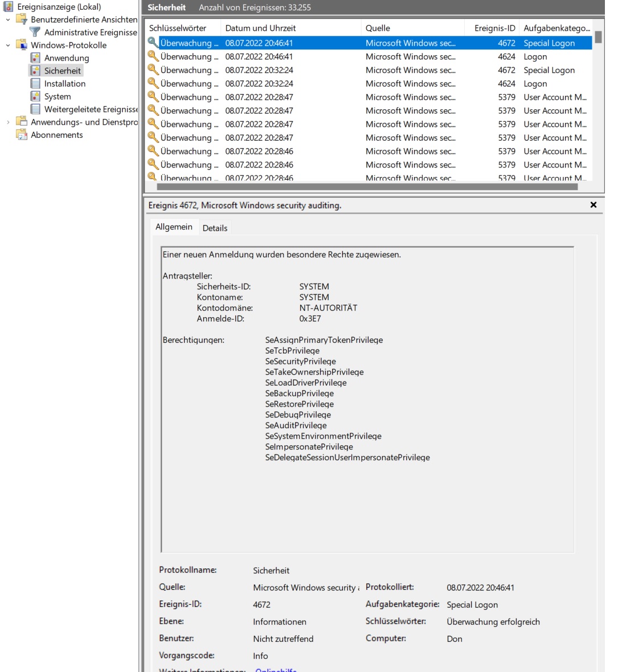Sort by the Schlüsselwörter column header

183,28
